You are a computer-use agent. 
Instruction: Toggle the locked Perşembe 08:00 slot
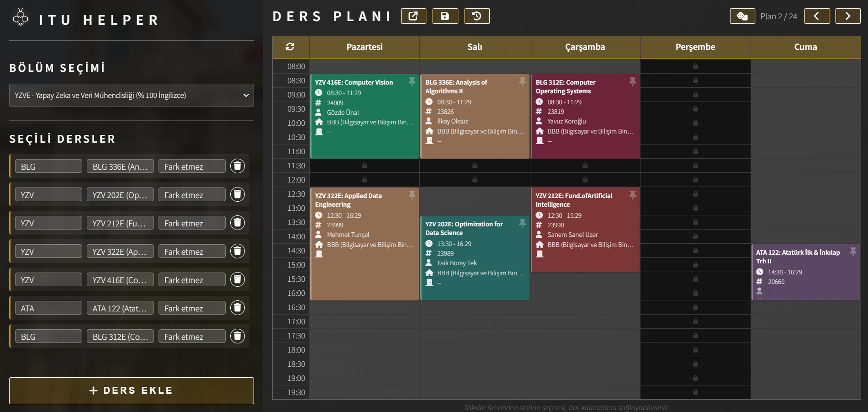click(695, 66)
